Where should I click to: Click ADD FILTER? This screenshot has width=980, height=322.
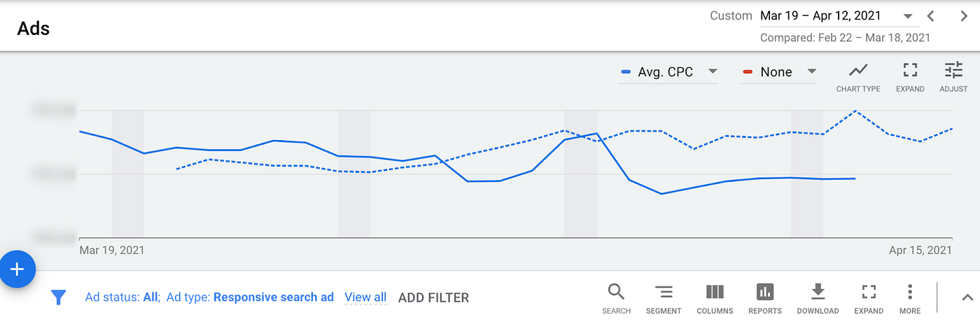click(x=433, y=297)
